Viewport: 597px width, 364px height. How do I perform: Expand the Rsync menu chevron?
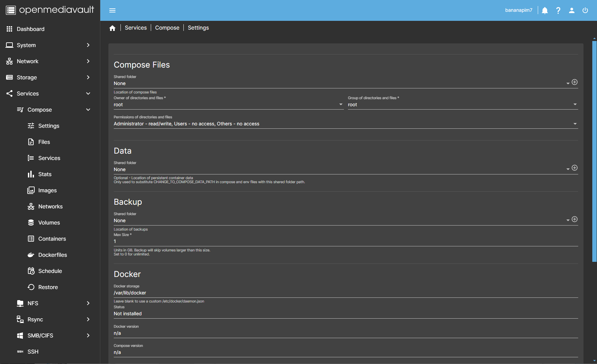coord(88,319)
